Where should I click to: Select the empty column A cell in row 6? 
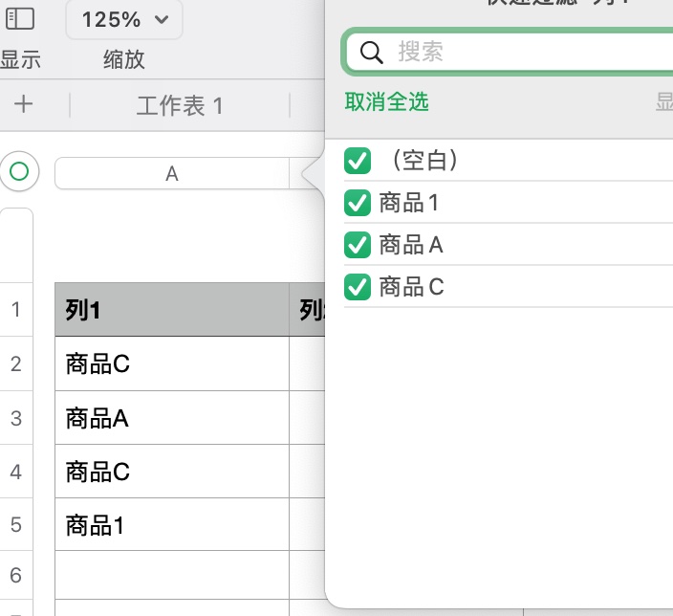[172, 575]
